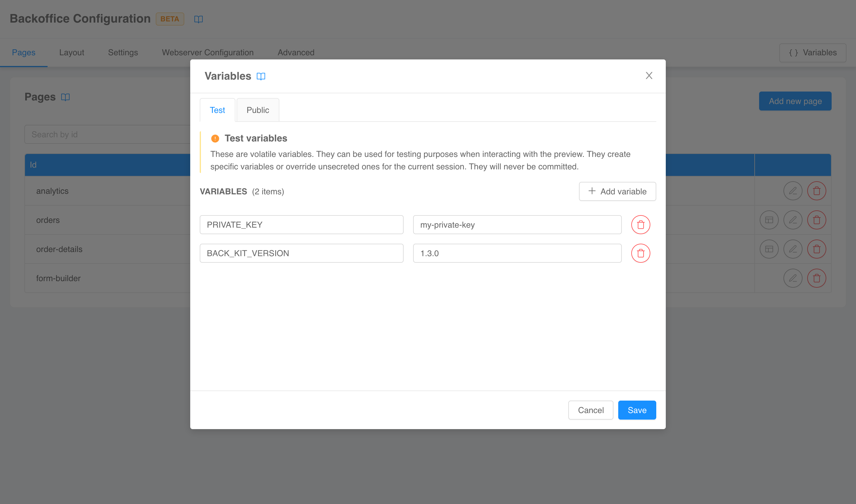Remove the BACK_KIT_VERSION variable

[641, 253]
